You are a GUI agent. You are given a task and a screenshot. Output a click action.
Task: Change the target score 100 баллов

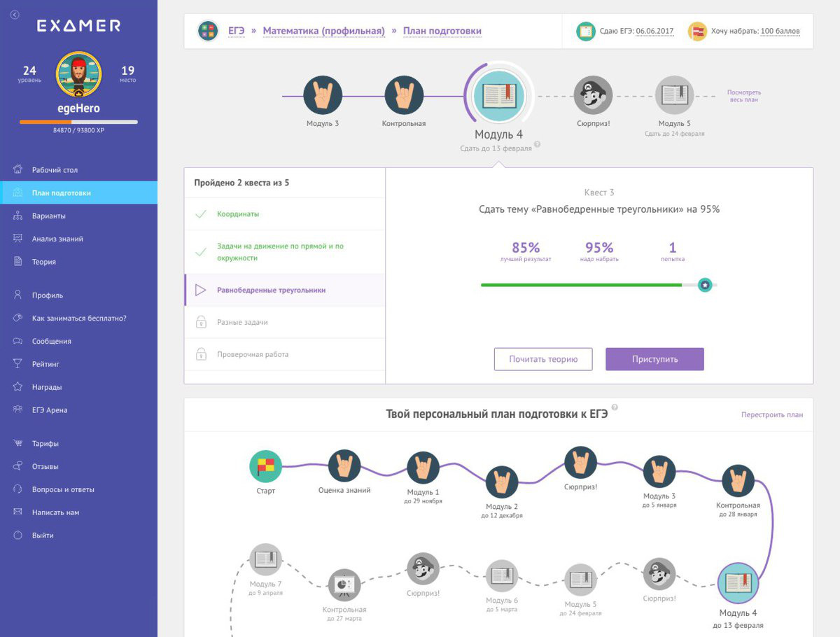coord(780,31)
